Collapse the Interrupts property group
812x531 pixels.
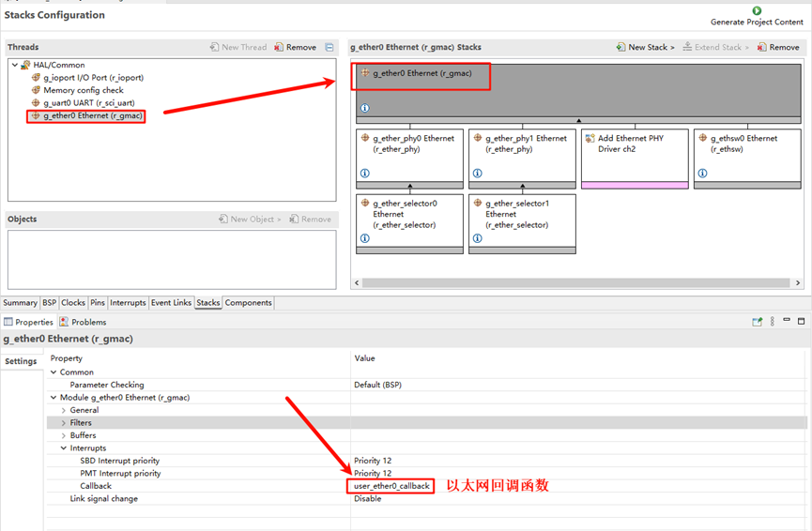coord(64,448)
